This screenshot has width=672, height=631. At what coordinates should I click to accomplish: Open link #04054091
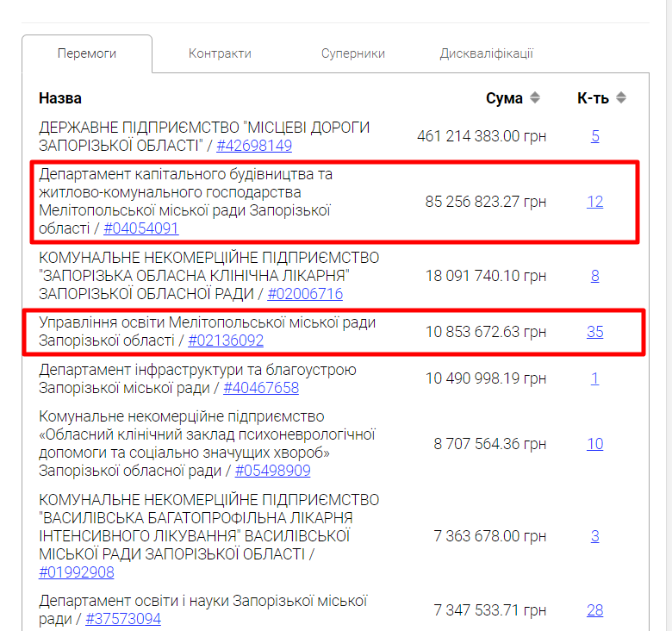pos(141,228)
